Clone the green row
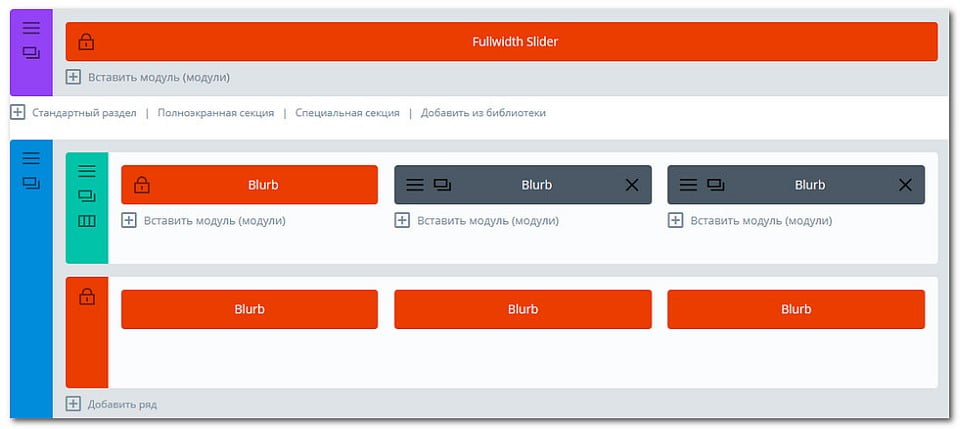960x429 pixels. (x=87, y=196)
